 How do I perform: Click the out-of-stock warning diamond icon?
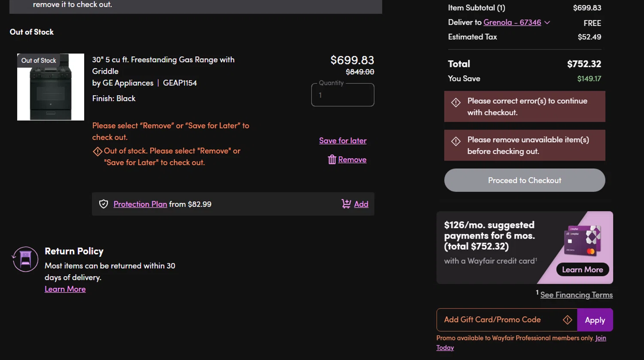pyautogui.click(x=97, y=151)
